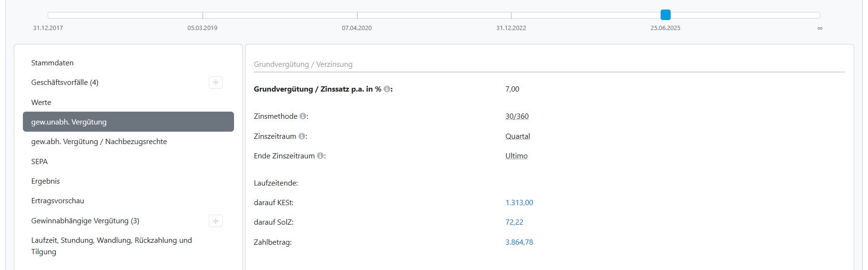Click info icon beside Ende Zinszeitraum
This screenshot has width=868, height=270.
point(320,156)
